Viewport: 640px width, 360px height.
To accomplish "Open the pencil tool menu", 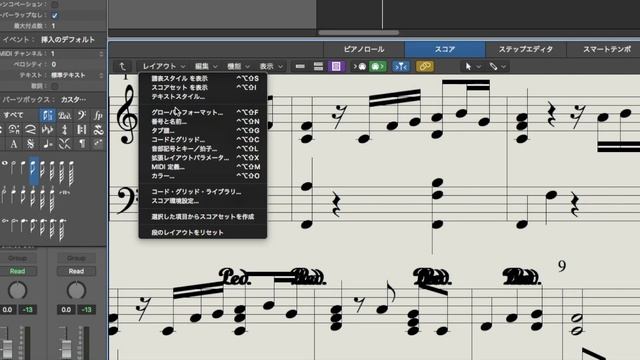I will [498, 67].
